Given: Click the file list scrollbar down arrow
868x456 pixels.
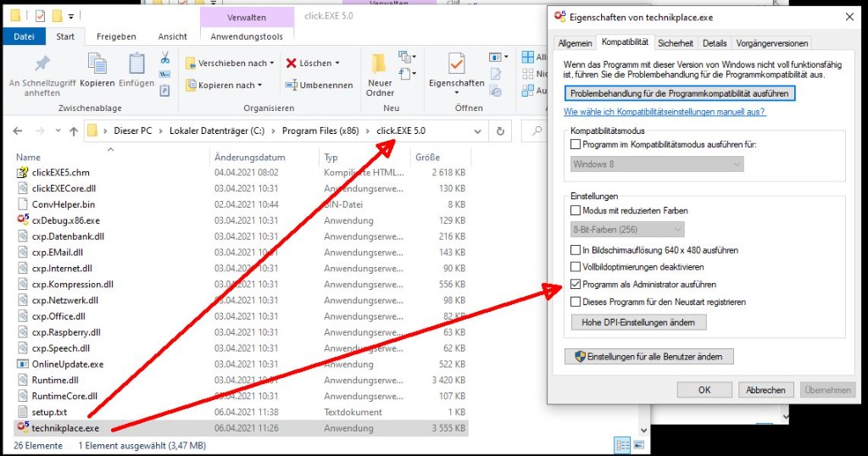Looking at the screenshot, I should tap(643, 430).
